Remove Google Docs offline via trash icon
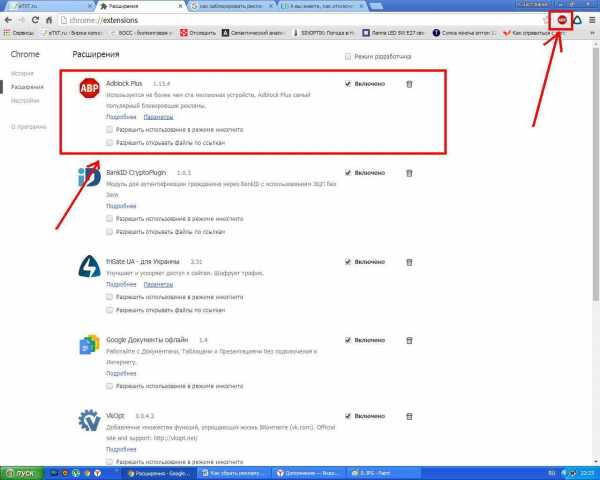The image size is (600, 480). 409,340
